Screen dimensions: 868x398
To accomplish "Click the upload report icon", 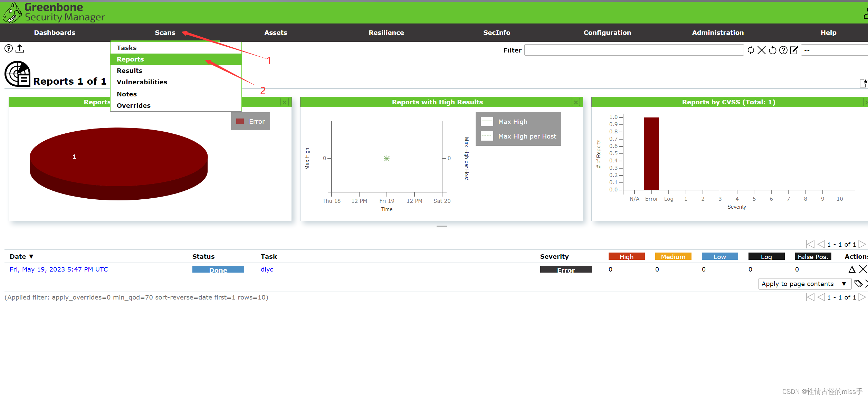I will coord(20,49).
